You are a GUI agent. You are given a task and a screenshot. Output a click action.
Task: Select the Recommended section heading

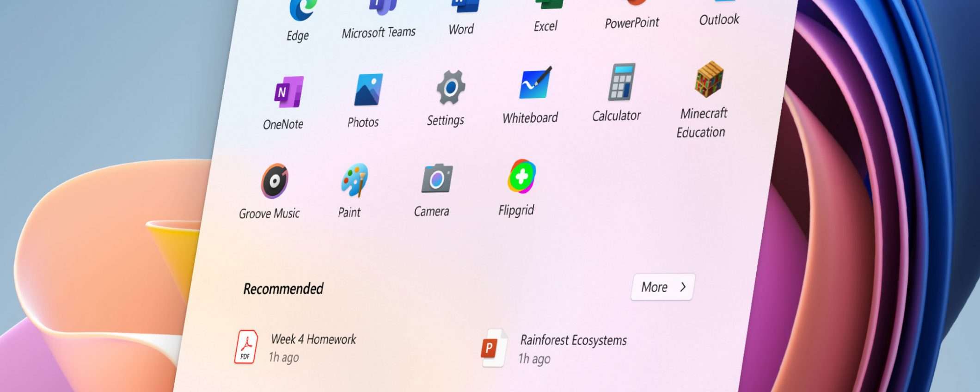(x=283, y=289)
